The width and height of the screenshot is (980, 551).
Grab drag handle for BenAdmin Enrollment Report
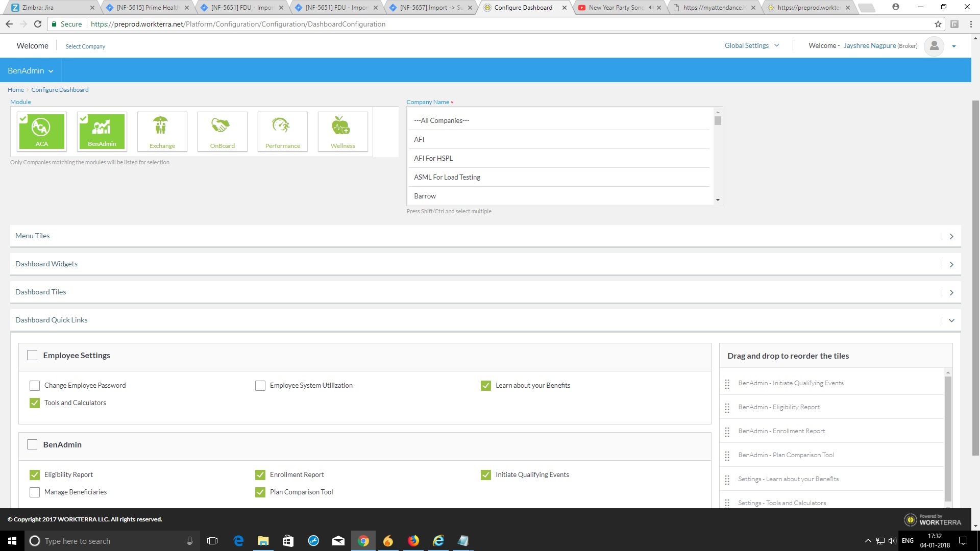tap(727, 432)
